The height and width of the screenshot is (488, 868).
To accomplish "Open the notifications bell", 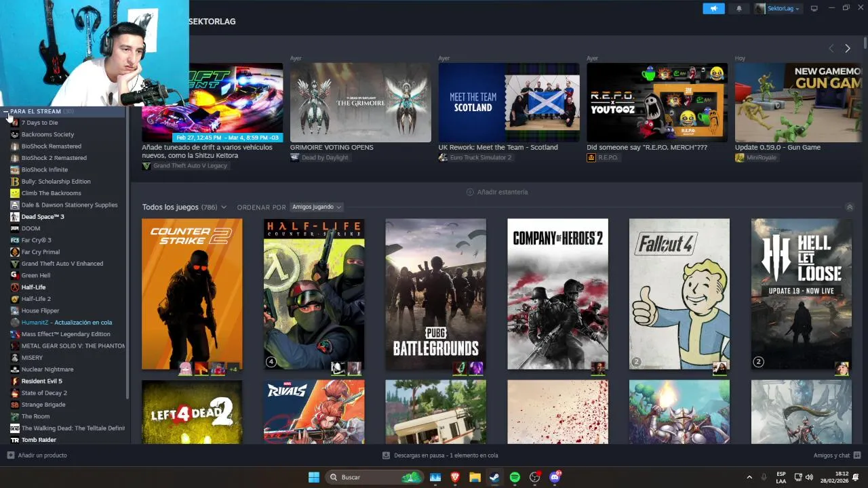I will 739,8.
